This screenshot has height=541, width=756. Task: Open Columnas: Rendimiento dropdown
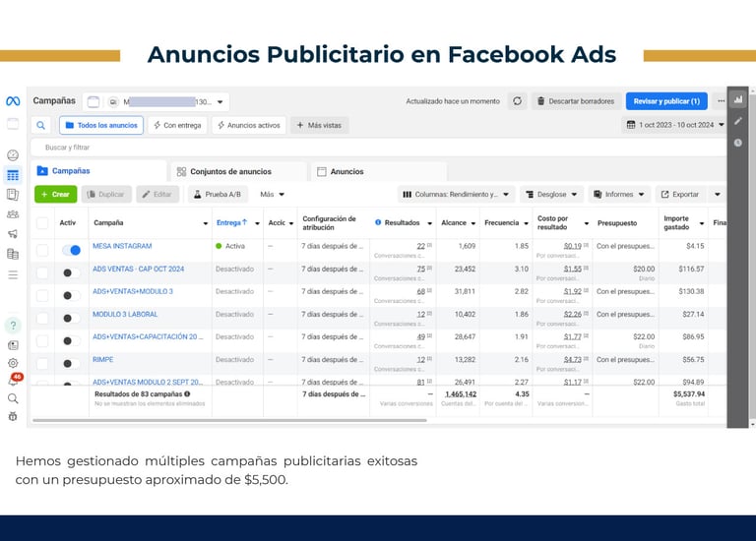pyautogui.click(x=456, y=194)
